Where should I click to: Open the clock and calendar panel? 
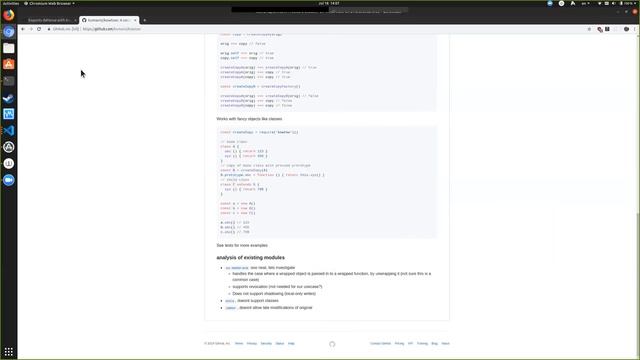click(x=329, y=3)
